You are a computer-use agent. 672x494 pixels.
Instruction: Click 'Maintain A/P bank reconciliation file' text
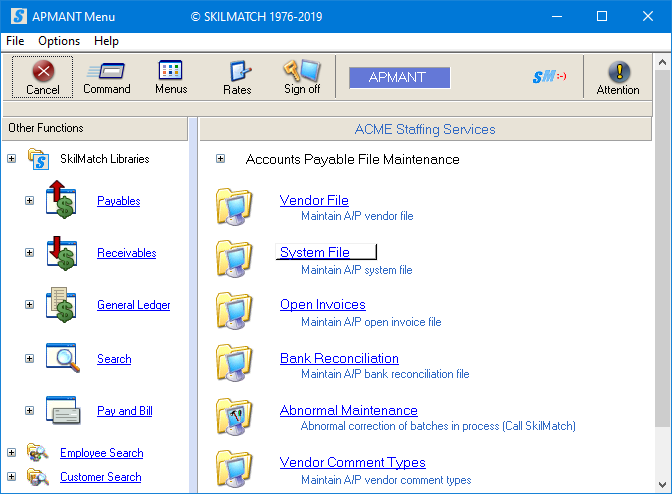coord(385,374)
